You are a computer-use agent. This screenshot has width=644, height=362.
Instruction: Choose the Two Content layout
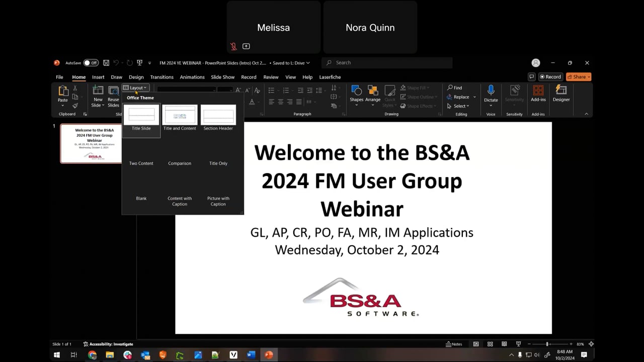[x=141, y=163]
